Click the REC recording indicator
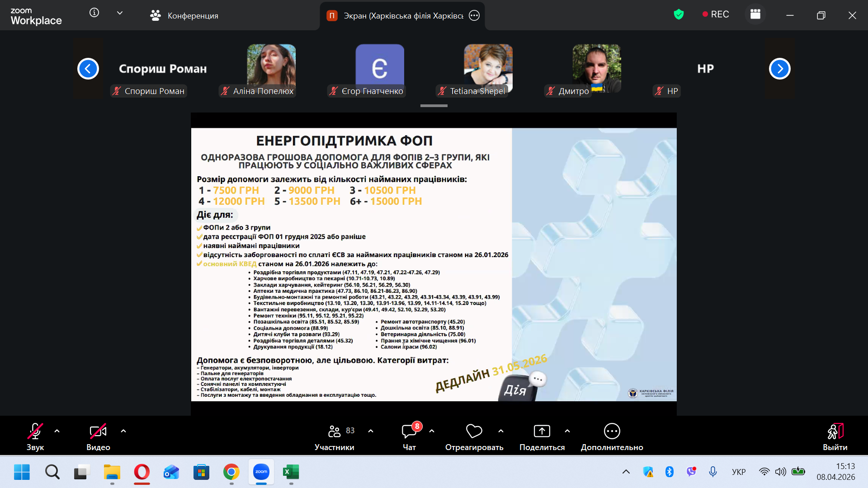 [x=716, y=14]
